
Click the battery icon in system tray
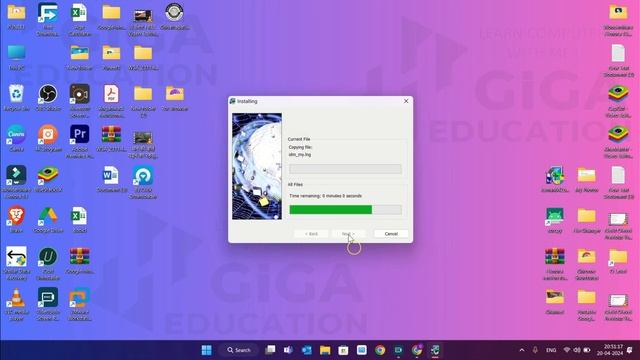587,350
